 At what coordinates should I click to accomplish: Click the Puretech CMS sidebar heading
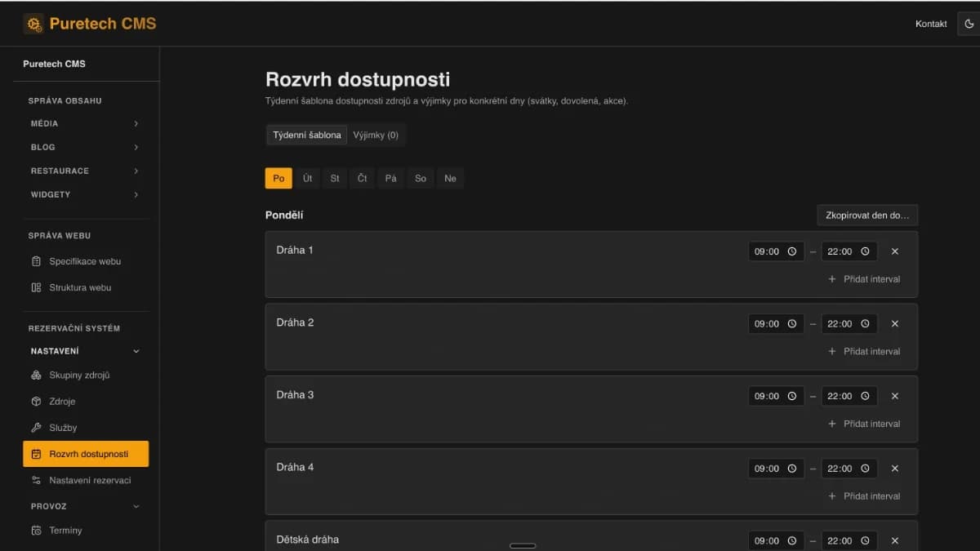point(54,64)
